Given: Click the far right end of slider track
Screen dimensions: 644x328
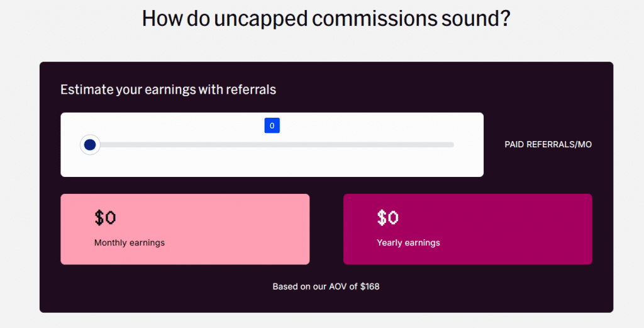Looking at the screenshot, I should coord(452,145).
